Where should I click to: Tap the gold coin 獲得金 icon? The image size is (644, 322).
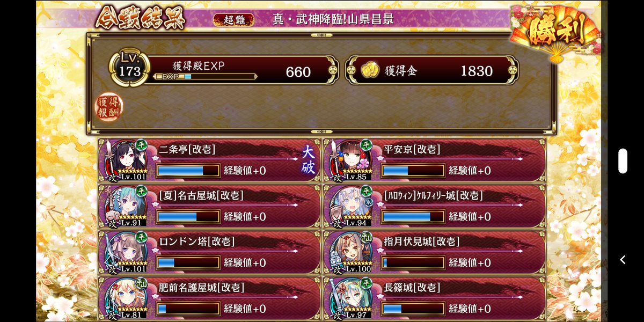(370, 71)
